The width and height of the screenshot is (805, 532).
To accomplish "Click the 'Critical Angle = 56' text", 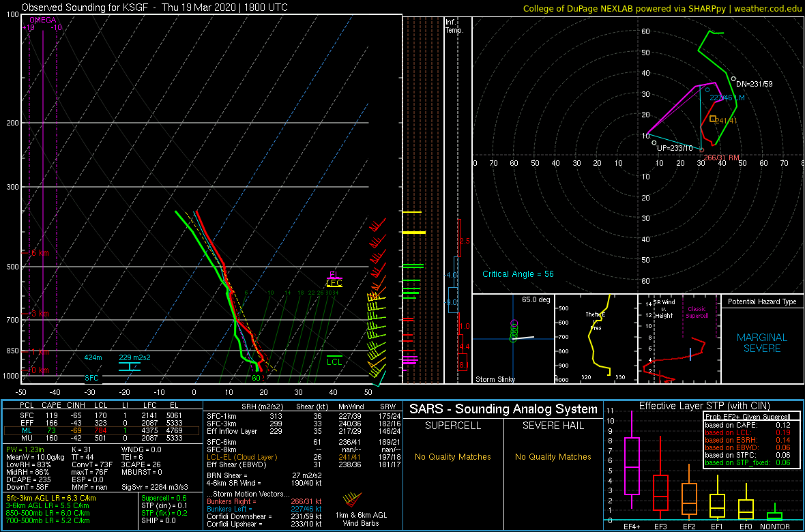I will click(518, 274).
